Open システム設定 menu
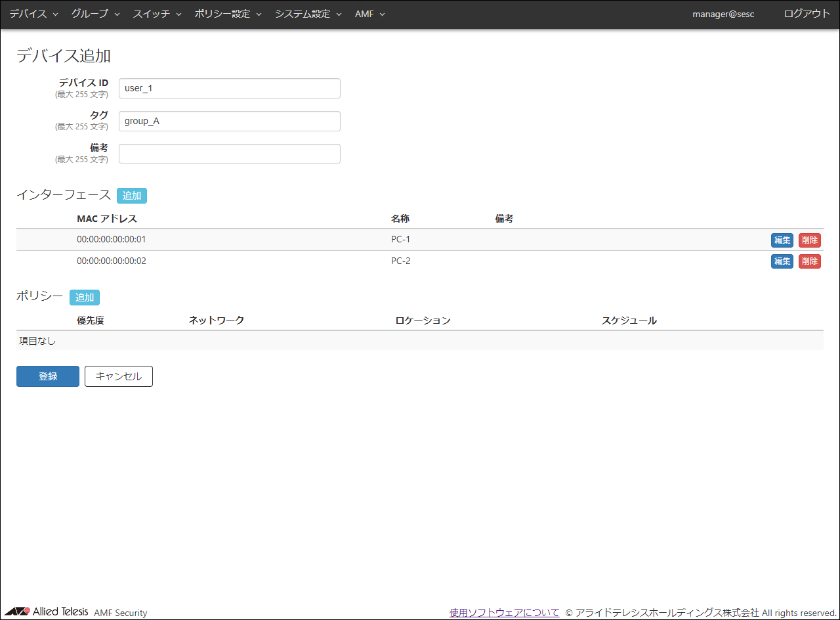Screen dimensions: 840x620 (308, 14)
